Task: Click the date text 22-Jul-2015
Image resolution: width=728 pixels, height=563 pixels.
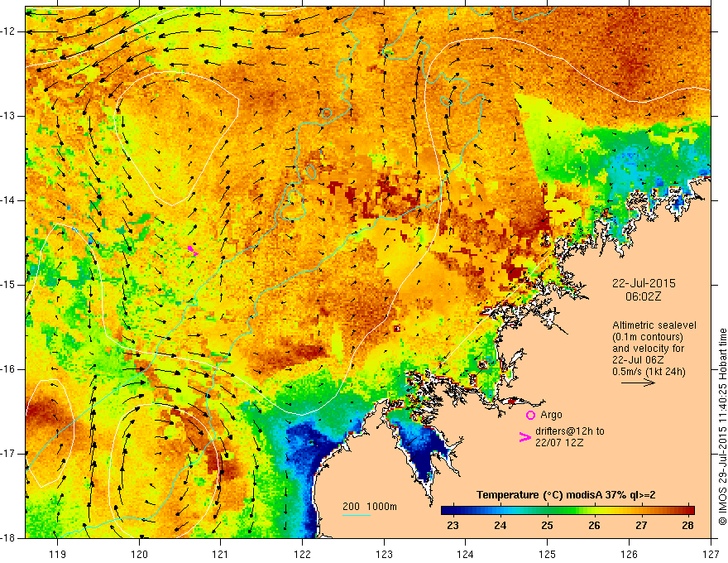Action: tap(644, 283)
